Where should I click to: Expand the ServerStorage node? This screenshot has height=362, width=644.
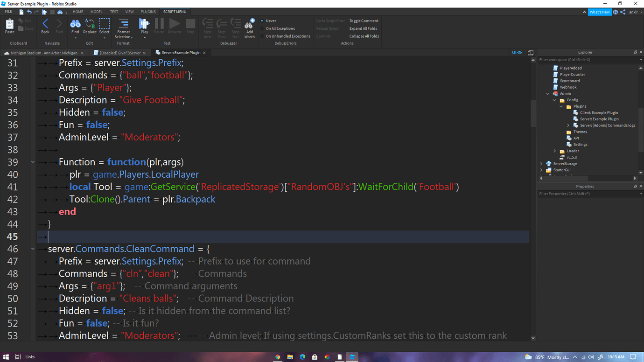pyautogui.click(x=541, y=164)
